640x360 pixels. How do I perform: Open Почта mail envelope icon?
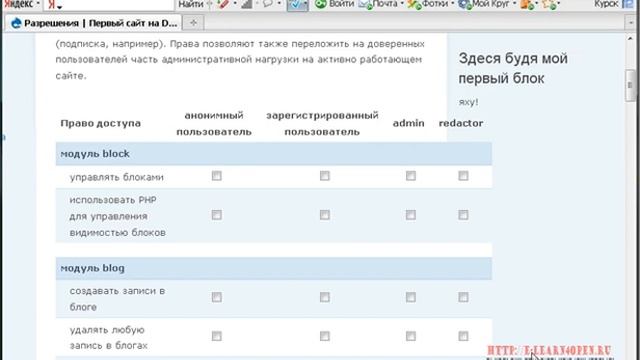(x=365, y=4)
